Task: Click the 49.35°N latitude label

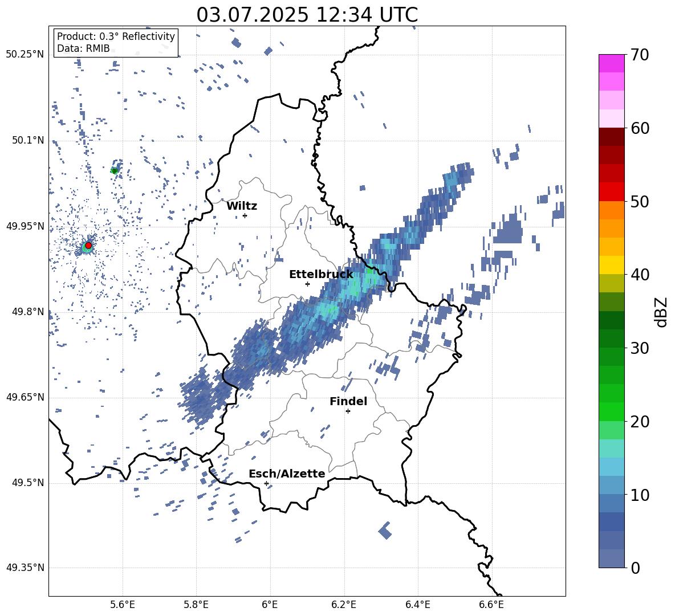Action: pos(25,568)
